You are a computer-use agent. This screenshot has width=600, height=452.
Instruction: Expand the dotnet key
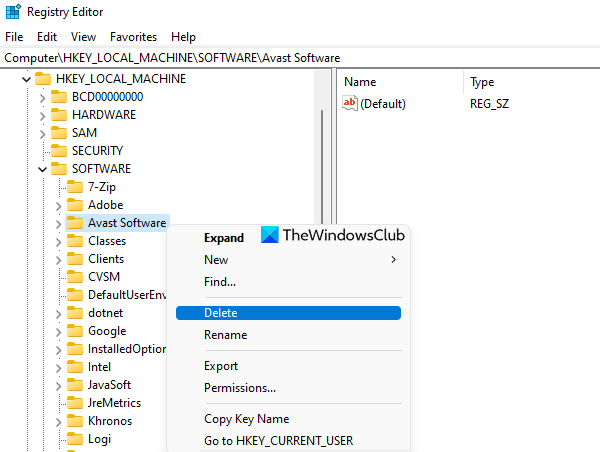58,314
